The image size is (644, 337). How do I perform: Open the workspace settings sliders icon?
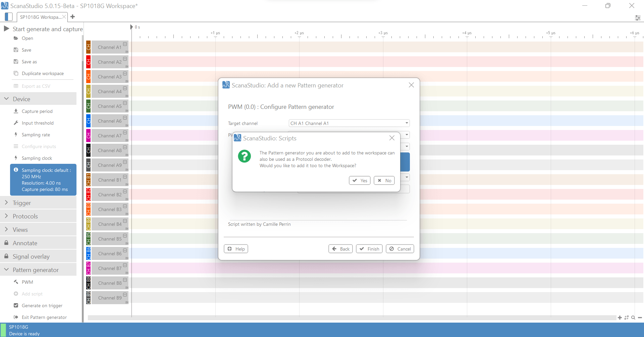coord(637,18)
